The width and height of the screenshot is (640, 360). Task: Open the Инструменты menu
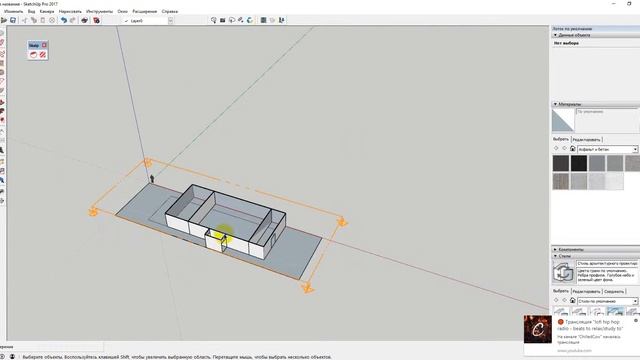100,11
